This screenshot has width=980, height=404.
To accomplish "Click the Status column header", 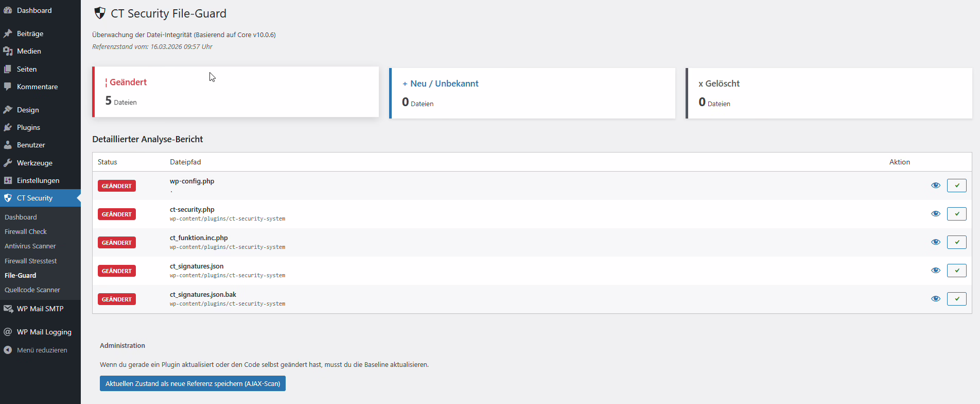I will click(108, 162).
